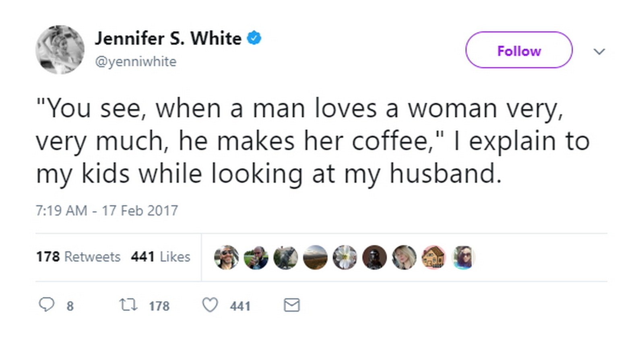This screenshot has height=342, width=644.
Task: Expand the tweet options chevron
Action: click(599, 51)
